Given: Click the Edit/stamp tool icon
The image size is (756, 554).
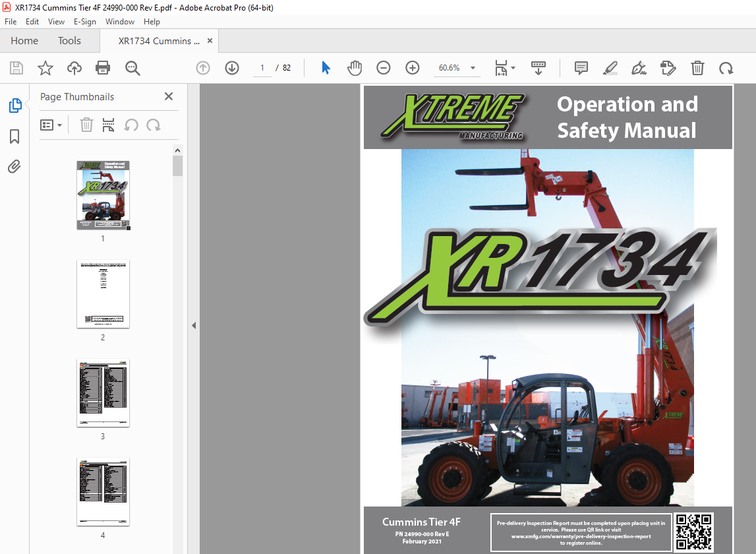Looking at the screenshot, I should 668,68.
